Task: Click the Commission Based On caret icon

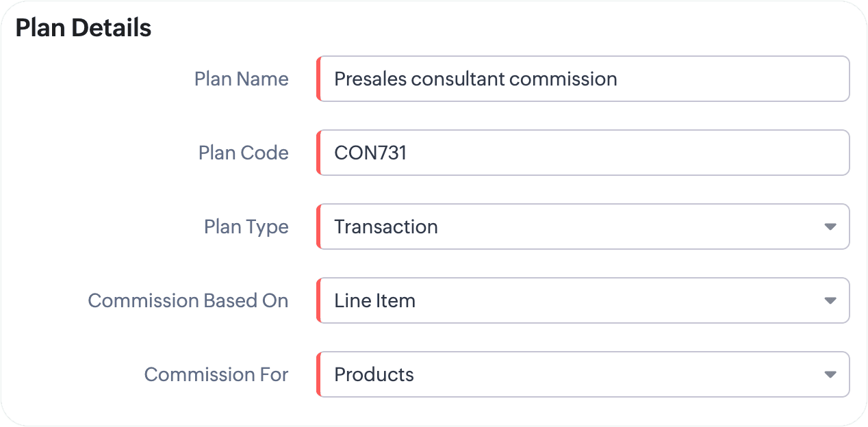Action: pyautogui.click(x=830, y=300)
